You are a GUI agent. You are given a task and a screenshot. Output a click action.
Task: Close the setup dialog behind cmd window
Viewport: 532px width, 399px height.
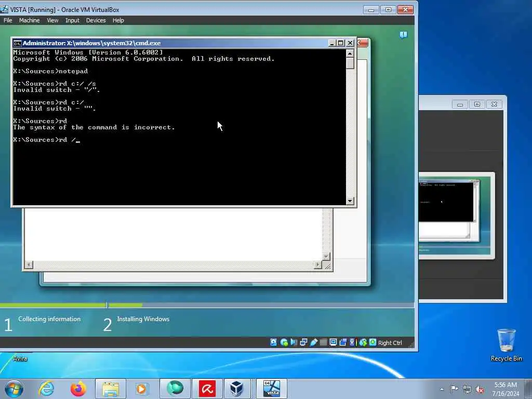pos(363,43)
